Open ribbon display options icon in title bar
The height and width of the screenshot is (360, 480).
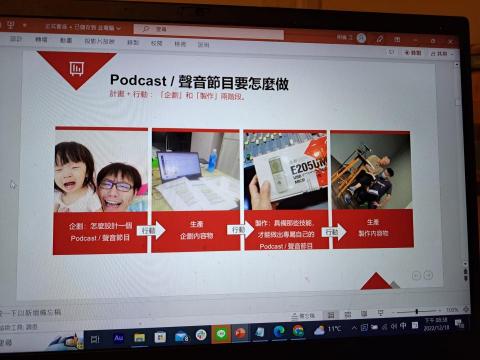[x=397, y=40]
